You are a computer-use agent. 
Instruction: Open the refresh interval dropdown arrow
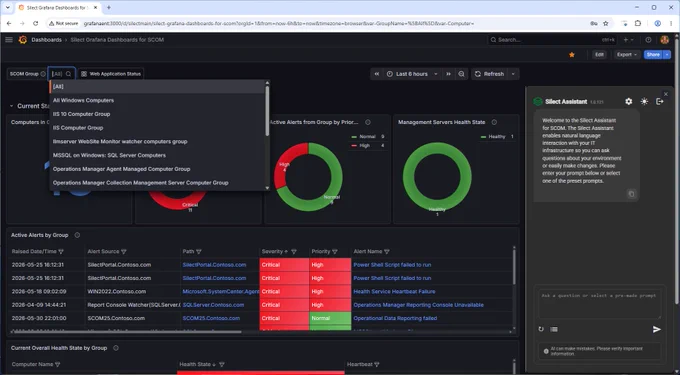tap(513, 74)
